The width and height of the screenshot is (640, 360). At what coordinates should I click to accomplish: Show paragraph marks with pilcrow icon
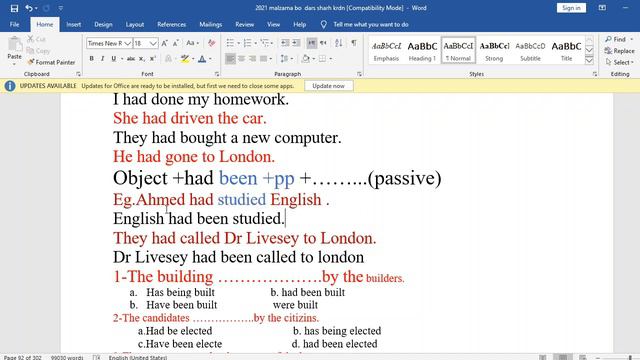click(354, 43)
